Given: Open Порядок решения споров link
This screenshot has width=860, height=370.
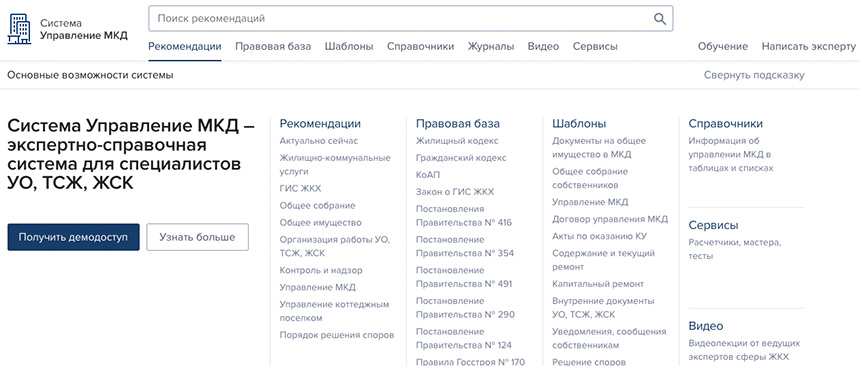Looking at the screenshot, I should pos(337,335).
